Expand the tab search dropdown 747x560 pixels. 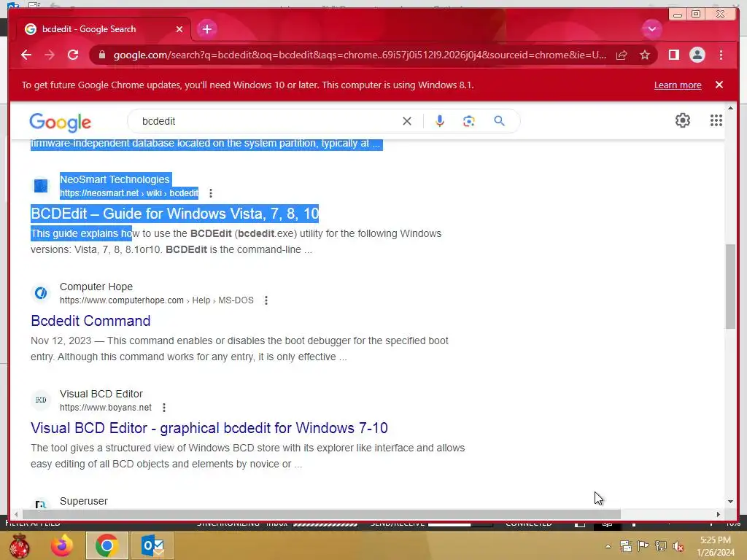pyautogui.click(x=651, y=29)
